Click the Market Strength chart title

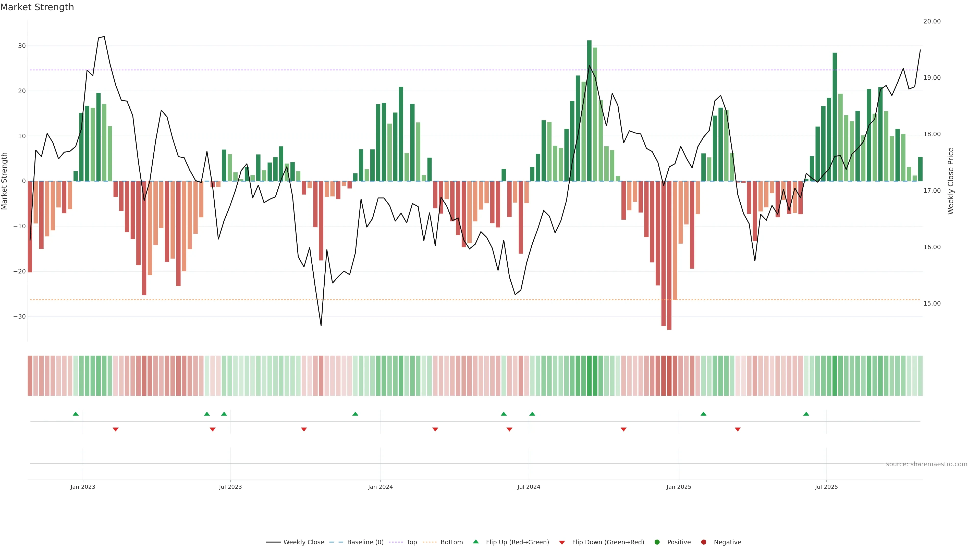[x=37, y=7]
